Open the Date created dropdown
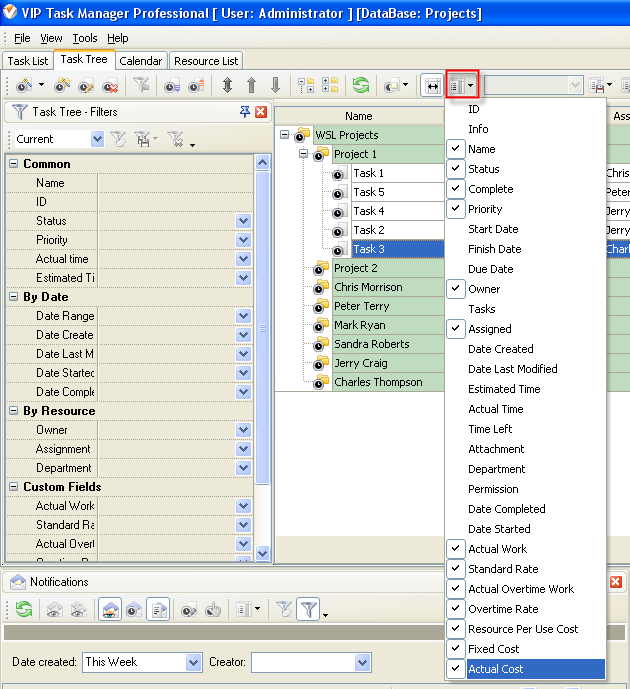 click(x=194, y=662)
